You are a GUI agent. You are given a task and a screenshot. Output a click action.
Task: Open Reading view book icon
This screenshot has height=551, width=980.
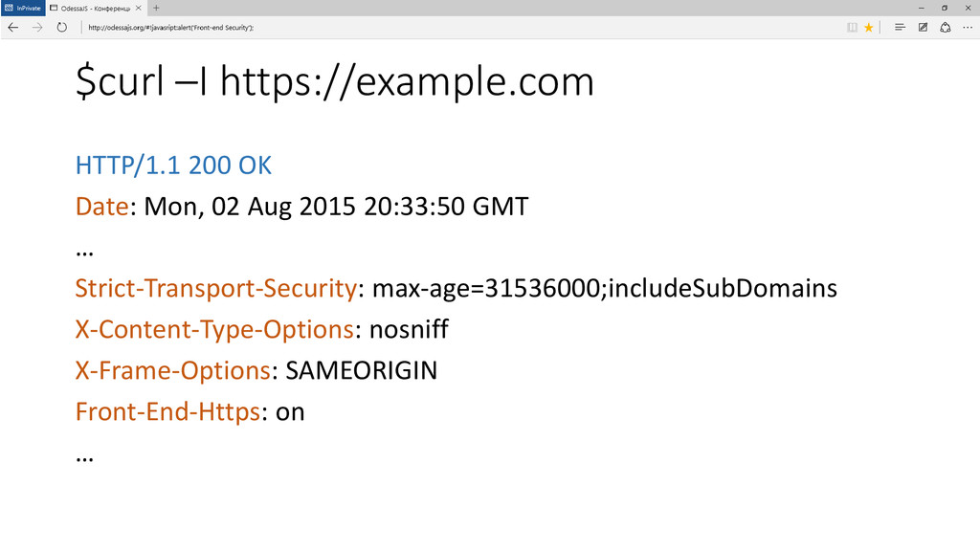(852, 28)
